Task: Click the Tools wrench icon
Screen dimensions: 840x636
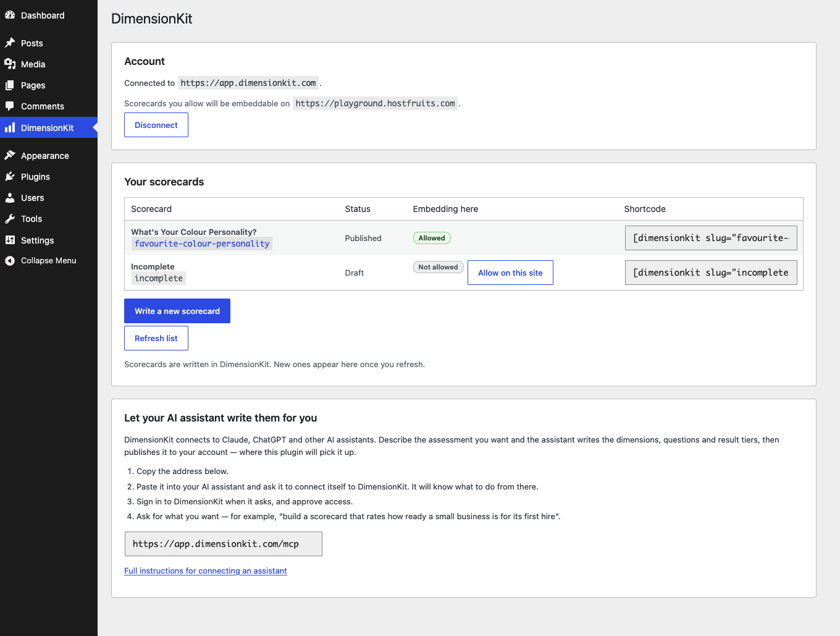Action: (10, 218)
